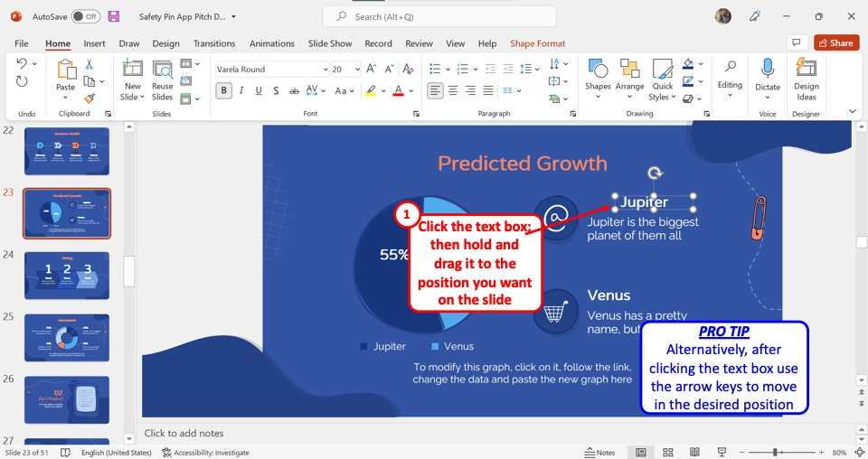Click the Format Painter icon
The height and width of the screenshot is (459, 868).
(90, 98)
